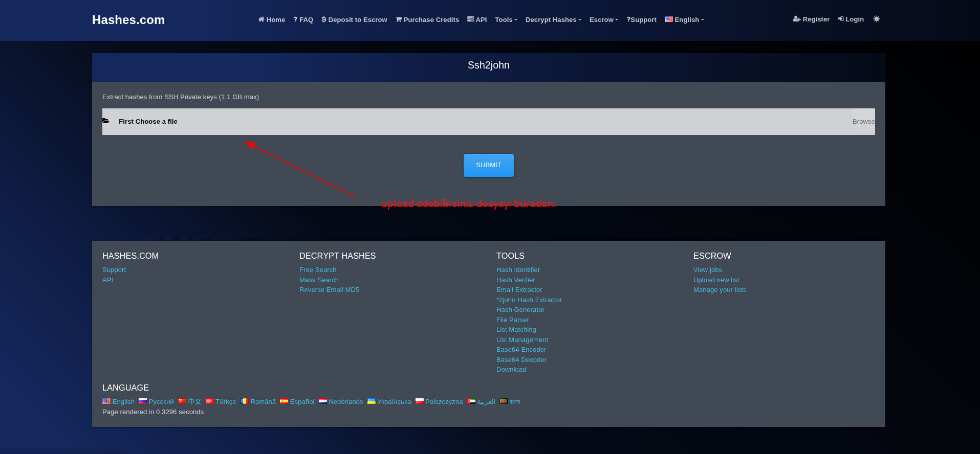Viewport: 980px width, 454px height.
Task: Open View jobs escrow link
Action: point(708,270)
